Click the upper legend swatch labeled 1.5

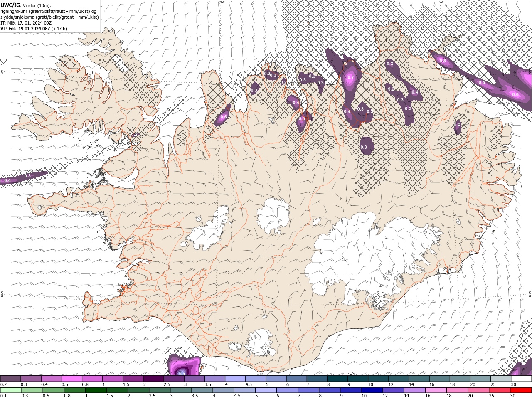(x=133, y=379)
